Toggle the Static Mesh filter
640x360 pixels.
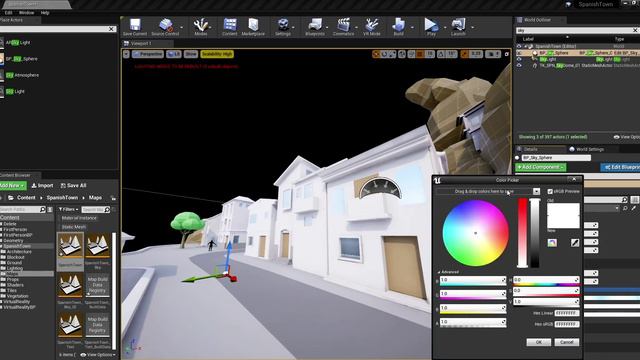73,227
